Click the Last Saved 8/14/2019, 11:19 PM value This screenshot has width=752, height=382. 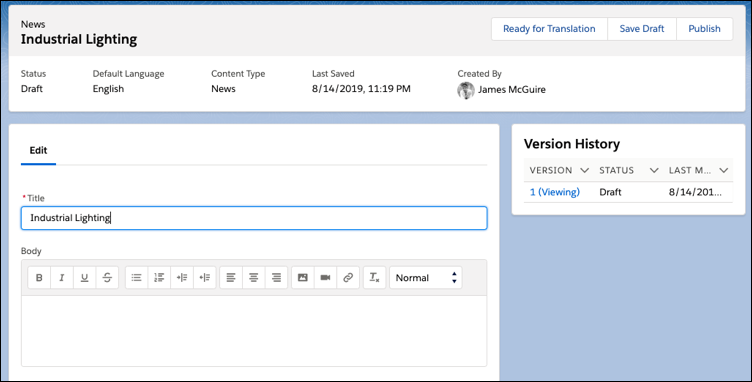[x=361, y=89]
